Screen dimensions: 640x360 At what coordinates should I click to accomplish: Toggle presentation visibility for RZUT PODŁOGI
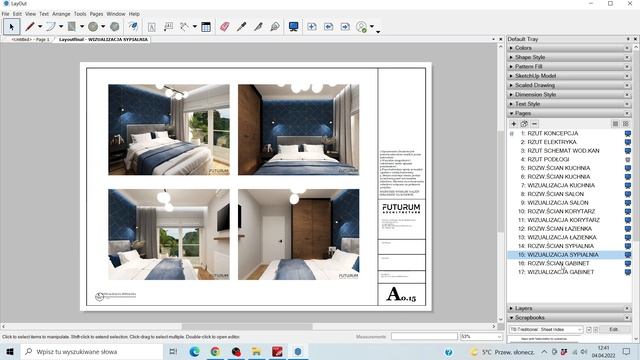[628, 160]
